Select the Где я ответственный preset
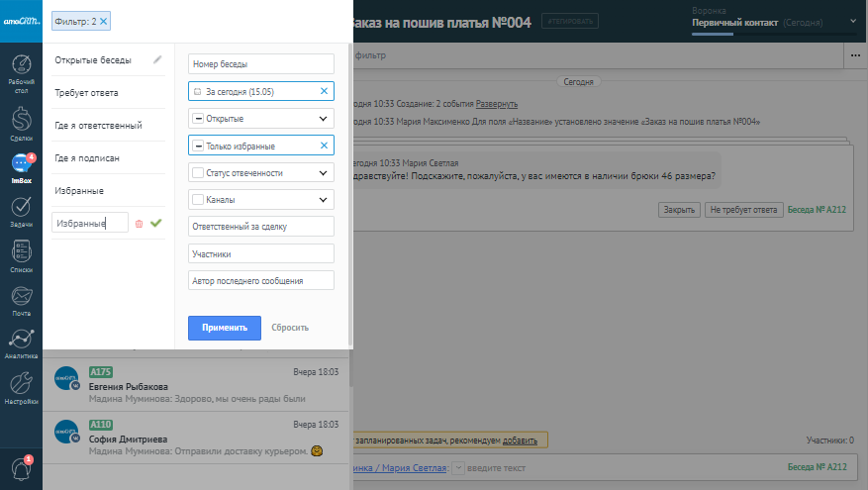 pos(99,126)
